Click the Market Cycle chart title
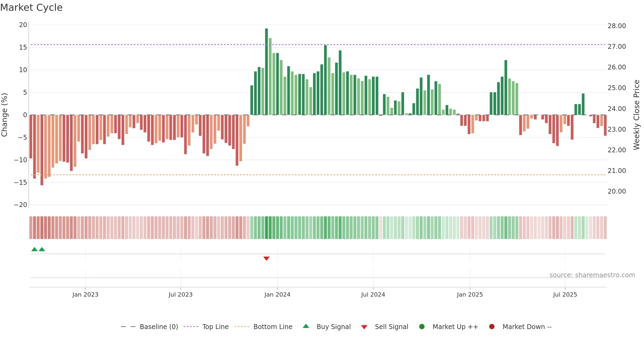644x362 pixels. point(31,8)
